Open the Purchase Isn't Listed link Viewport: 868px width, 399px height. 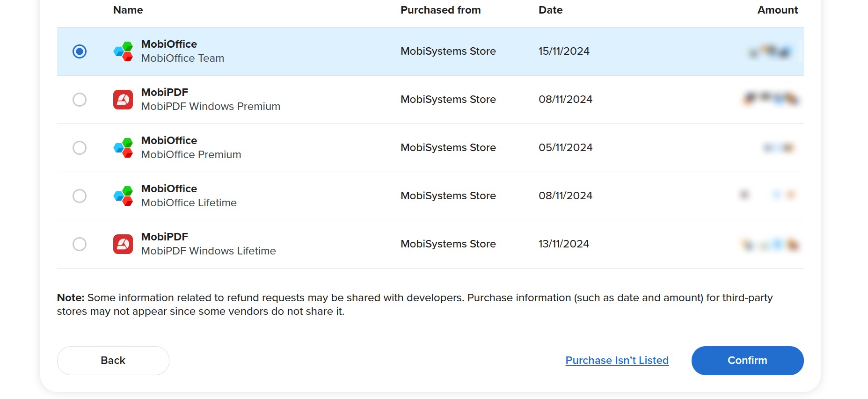click(x=617, y=360)
